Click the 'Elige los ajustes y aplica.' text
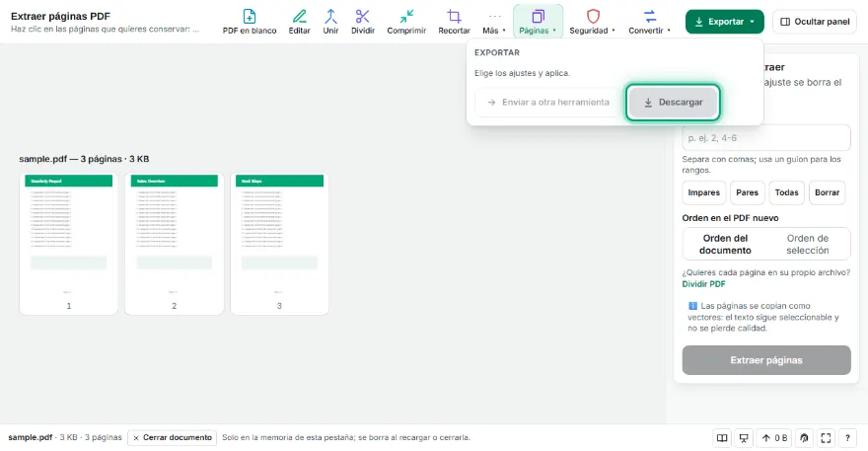Viewport: 868px width, 451px height. click(x=522, y=73)
